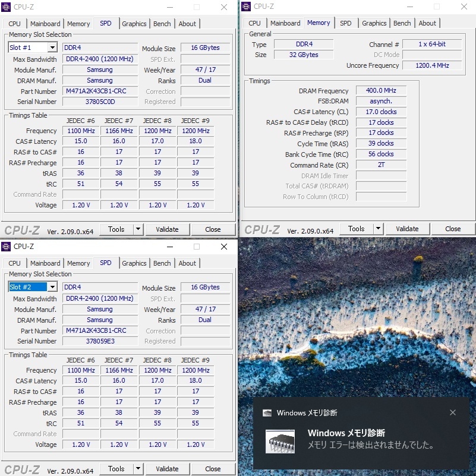The width and height of the screenshot is (476, 476).
Task: Minimize the Slot #2 CPU-Z window
Action: pyautogui.click(x=170, y=247)
